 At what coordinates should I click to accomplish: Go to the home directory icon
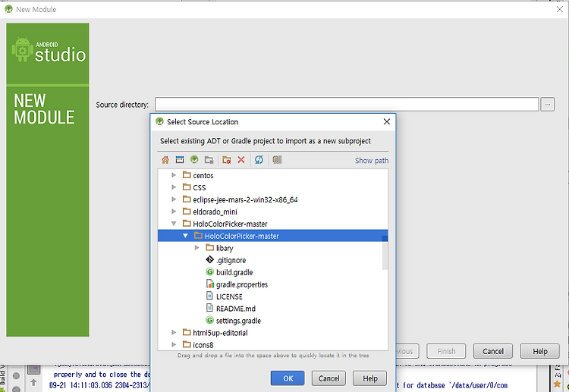pos(165,160)
